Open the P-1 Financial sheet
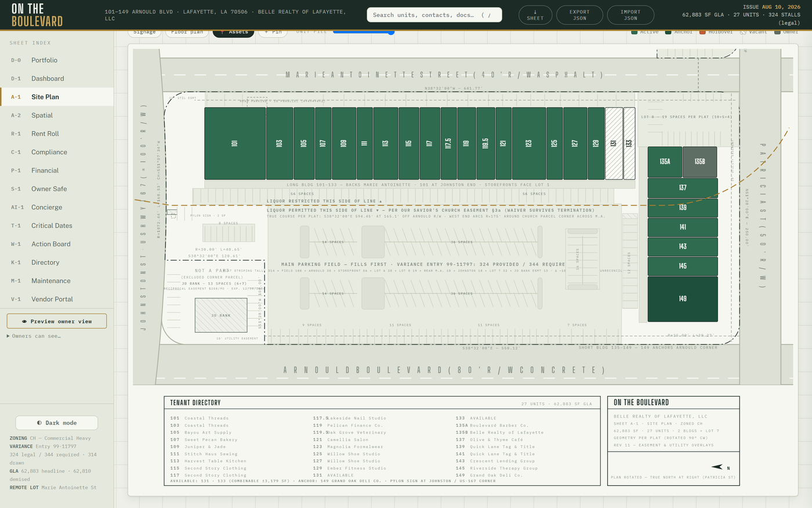The height and width of the screenshot is (508, 812). [57, 171]
